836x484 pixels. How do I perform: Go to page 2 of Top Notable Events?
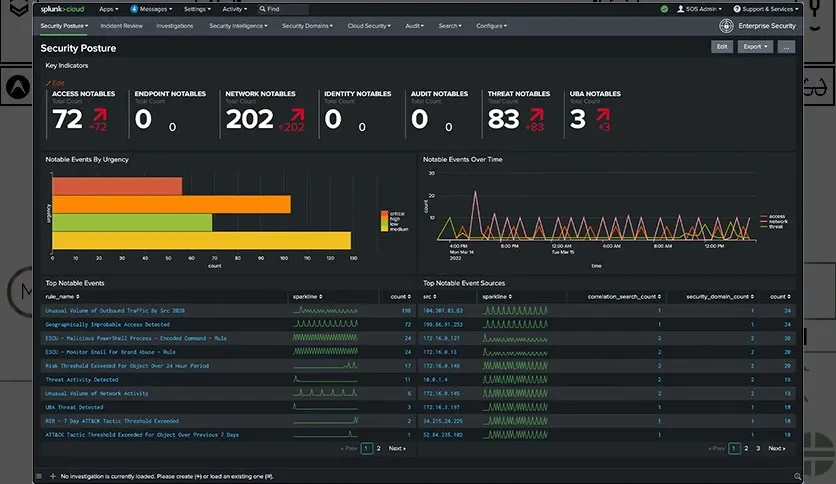coord(379,449)
